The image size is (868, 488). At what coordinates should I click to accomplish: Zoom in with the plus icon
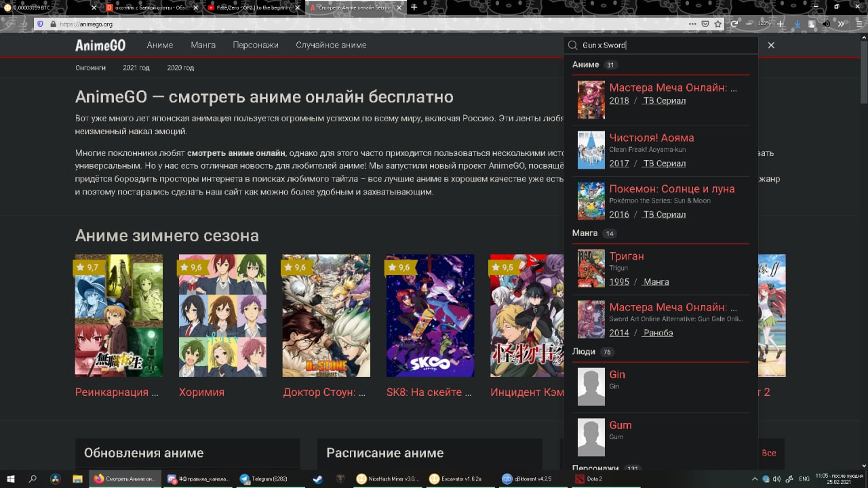click(x=781, y=24)
